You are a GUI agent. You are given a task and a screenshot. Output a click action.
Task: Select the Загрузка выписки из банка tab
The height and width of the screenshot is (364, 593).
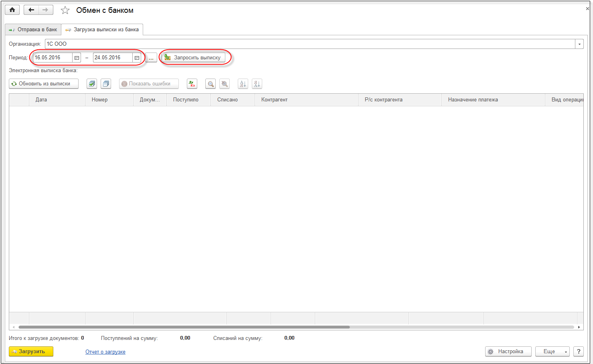click(x=102, y=30)
